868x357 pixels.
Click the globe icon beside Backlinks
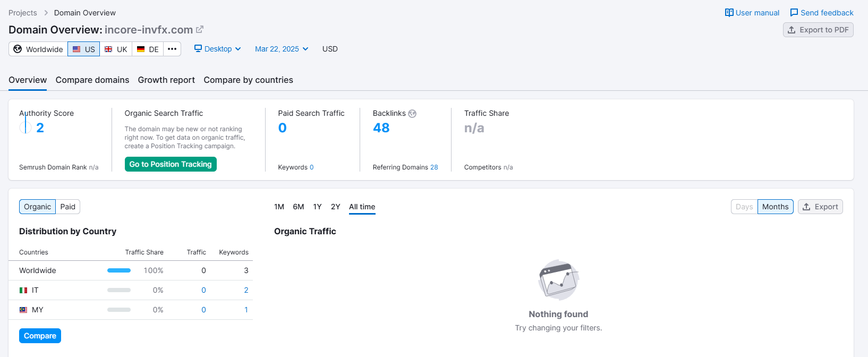(412, 114)
